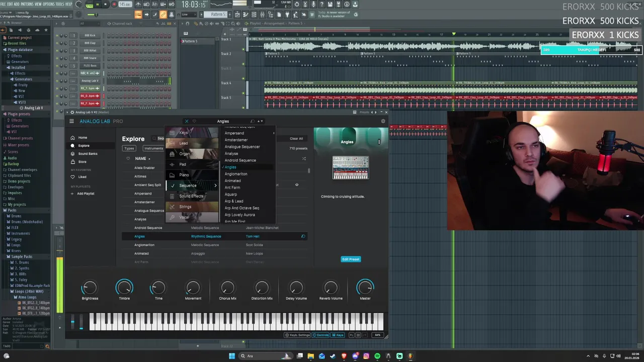The width and height of the screenshot is (644, 362).
Task: Toggle the highlighted orange piano-roll mode button
Action: 138,15
